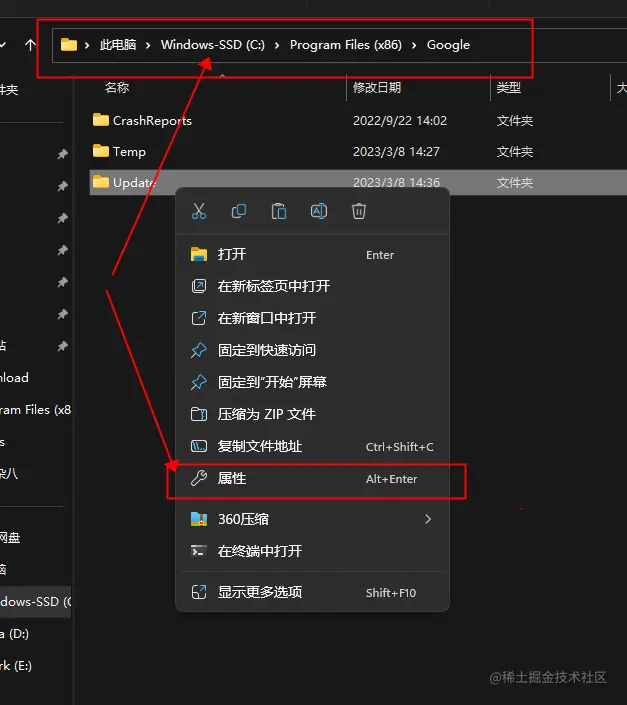This screenshot has height=705, width=627.
Task: Click the Paste clipboard icon
Action: point(279,211)
